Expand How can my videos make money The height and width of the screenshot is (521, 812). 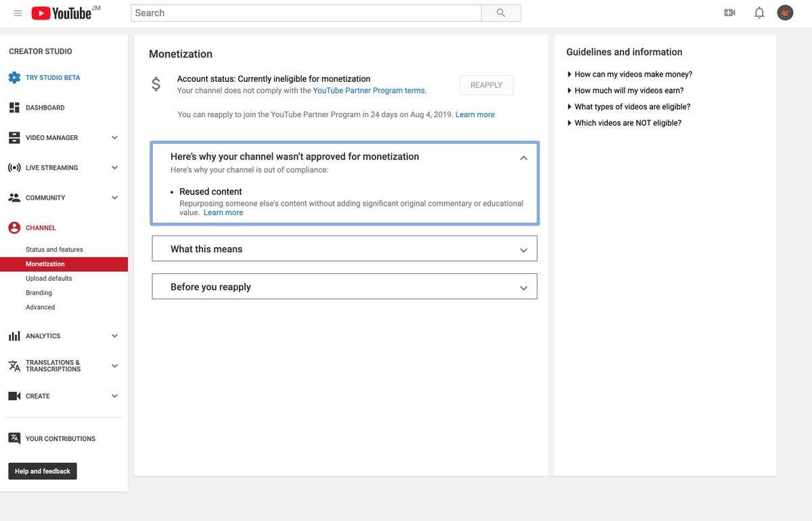pyautogui.click(x=629, y=74)
